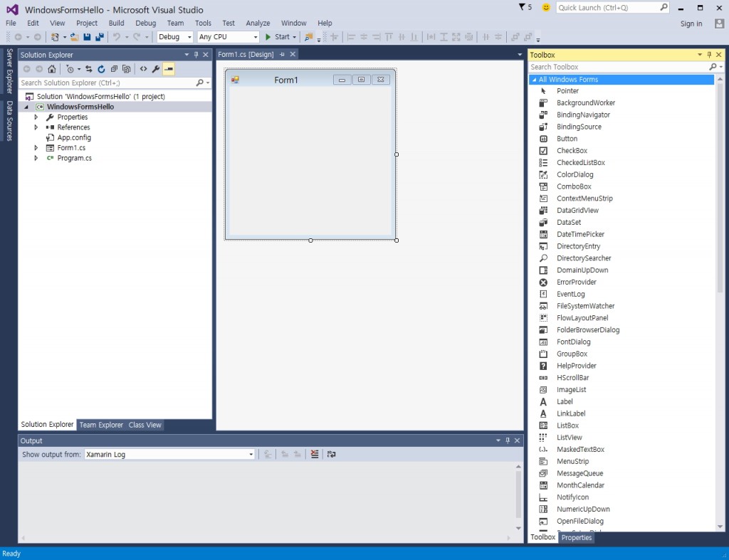Open the Server Explorer side tab
The width and height of the screenshot is (729, 560).
point(9,71)
